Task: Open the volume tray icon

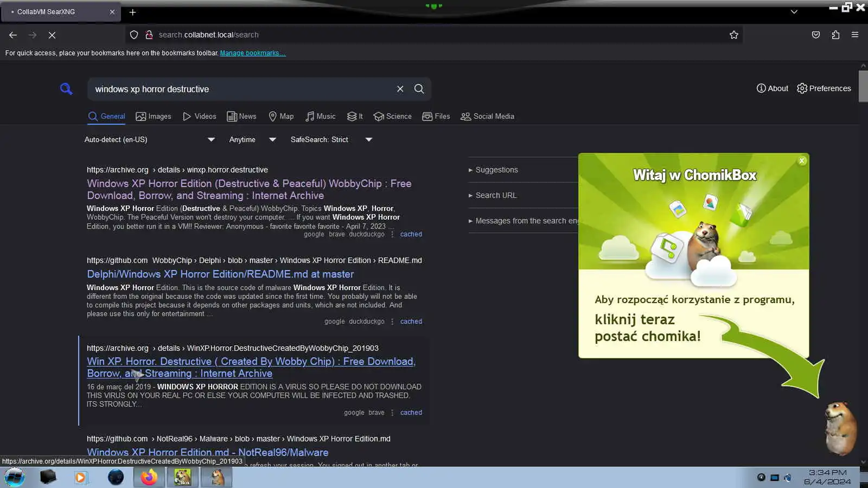Action: coord(788,478)
